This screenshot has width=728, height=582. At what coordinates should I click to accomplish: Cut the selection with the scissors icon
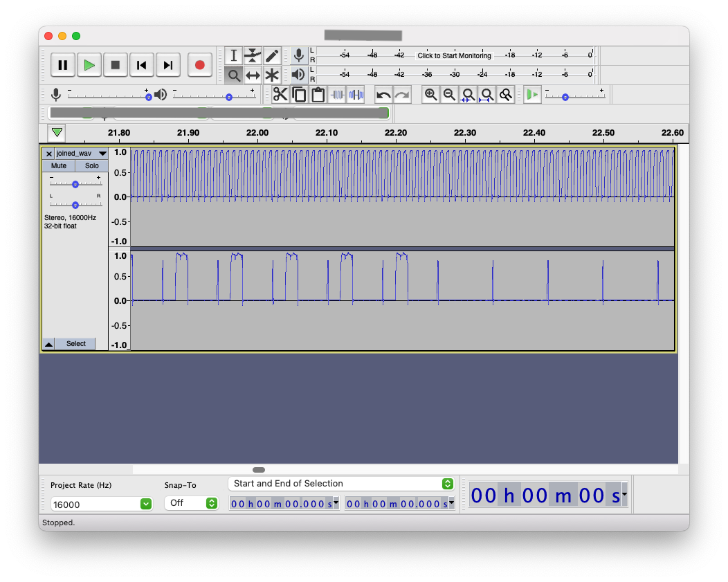coord(280,95)
